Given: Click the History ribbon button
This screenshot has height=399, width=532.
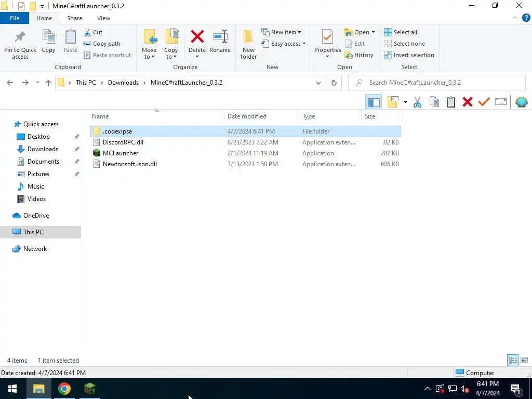Looking at the screenshot, I should click(x=358, y=55).
